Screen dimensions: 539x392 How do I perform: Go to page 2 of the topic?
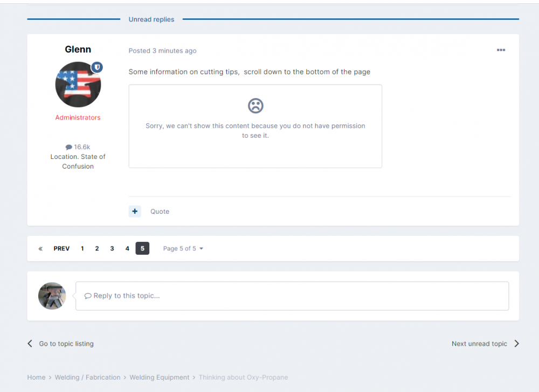coord(97,249)
